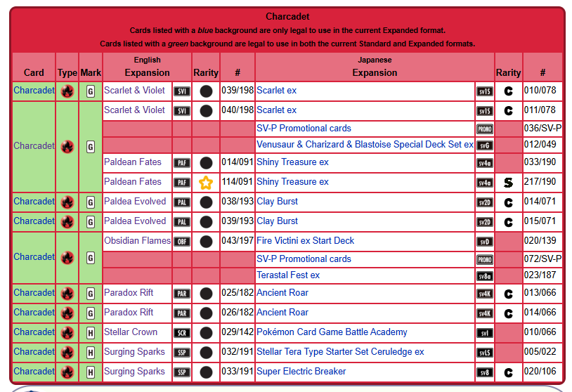Open the Fire Victini ex Start Deck link
This screenshot has height=392, width=572.
306,241
